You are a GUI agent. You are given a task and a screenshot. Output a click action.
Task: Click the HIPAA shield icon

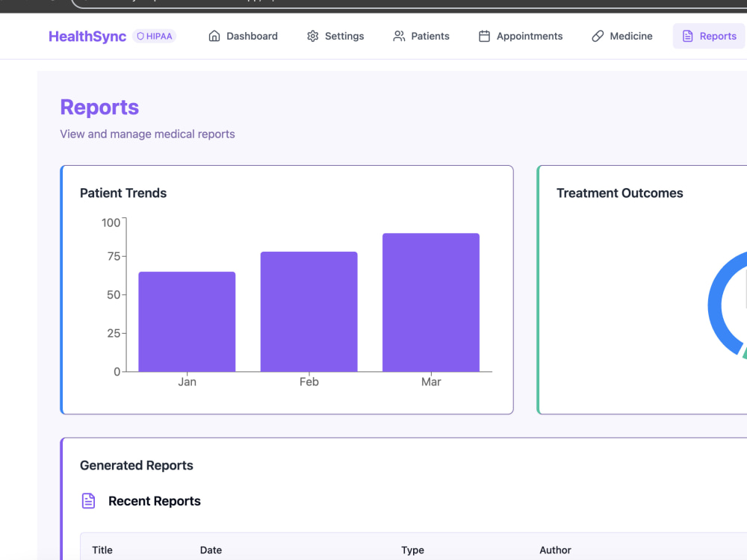[140, 36]
